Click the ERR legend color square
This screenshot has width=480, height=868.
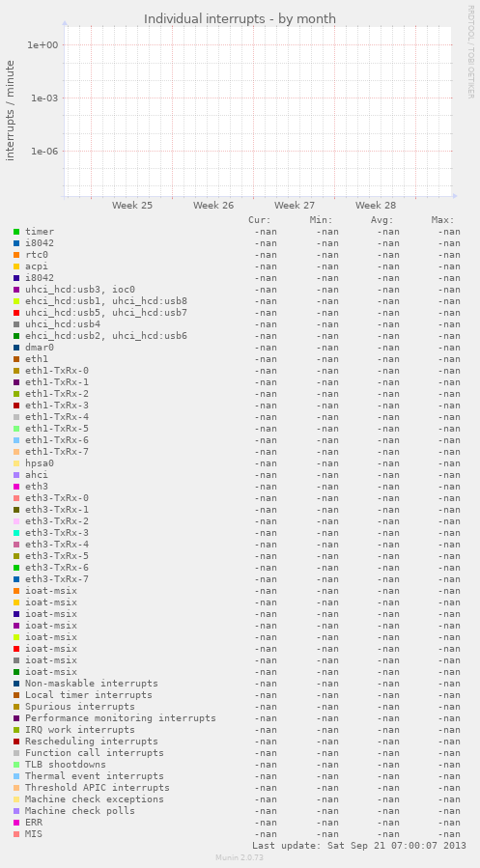pyautogui.click(x=16, y=823)
